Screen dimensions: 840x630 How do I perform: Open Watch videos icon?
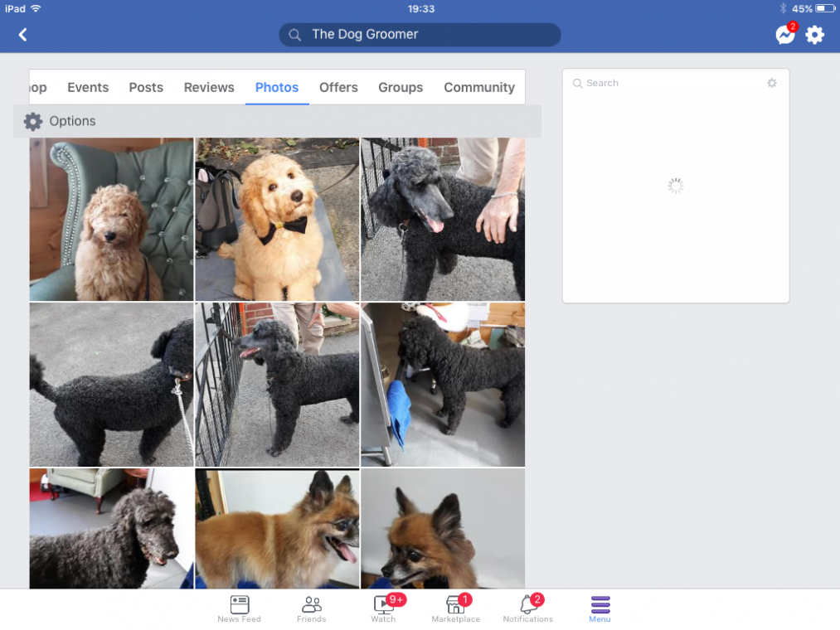click(x=384, y=608)
